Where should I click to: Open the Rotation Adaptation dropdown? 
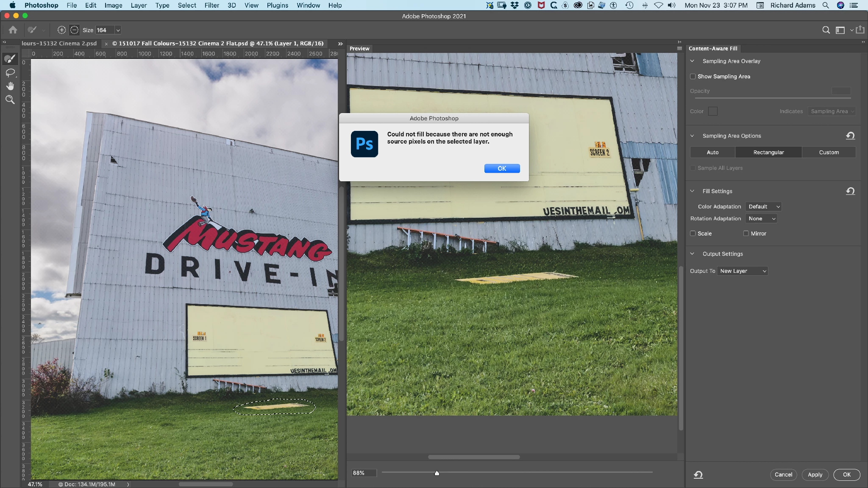761,219
